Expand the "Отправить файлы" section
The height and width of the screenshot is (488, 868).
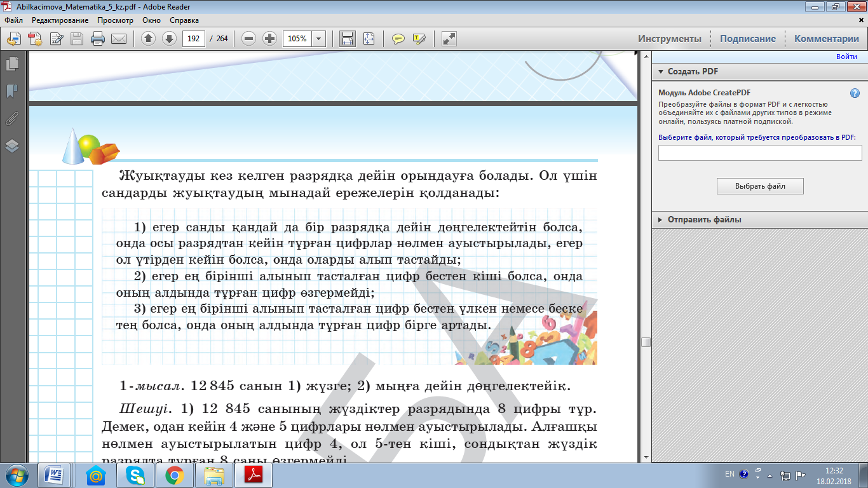point(661,220)
